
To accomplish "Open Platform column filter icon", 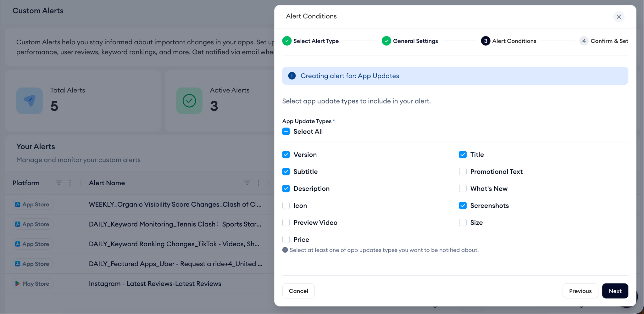I will [x=58, y=183].
